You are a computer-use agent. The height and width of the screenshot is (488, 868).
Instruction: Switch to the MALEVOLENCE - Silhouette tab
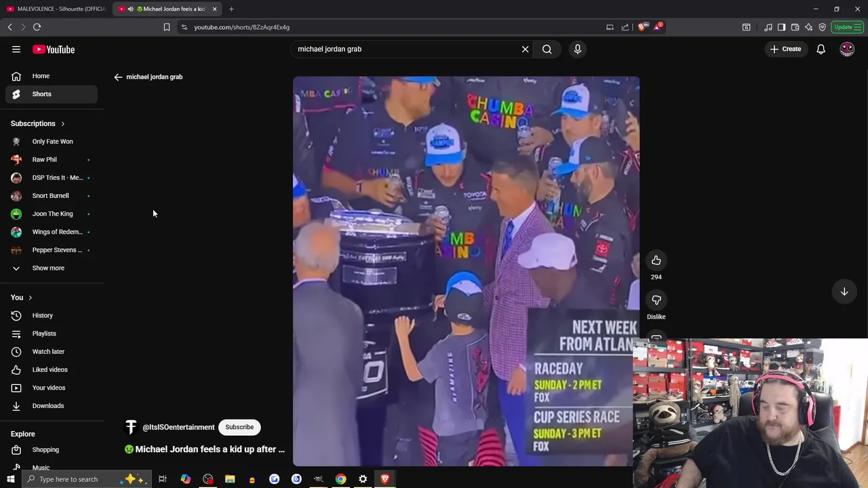click(56, 9)
